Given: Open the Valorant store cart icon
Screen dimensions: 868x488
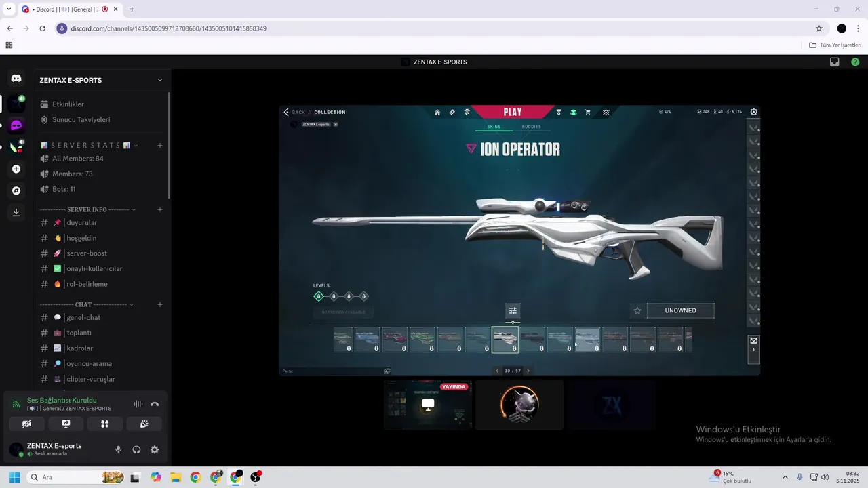Looking at the screenshot, I should coord(587,113).
